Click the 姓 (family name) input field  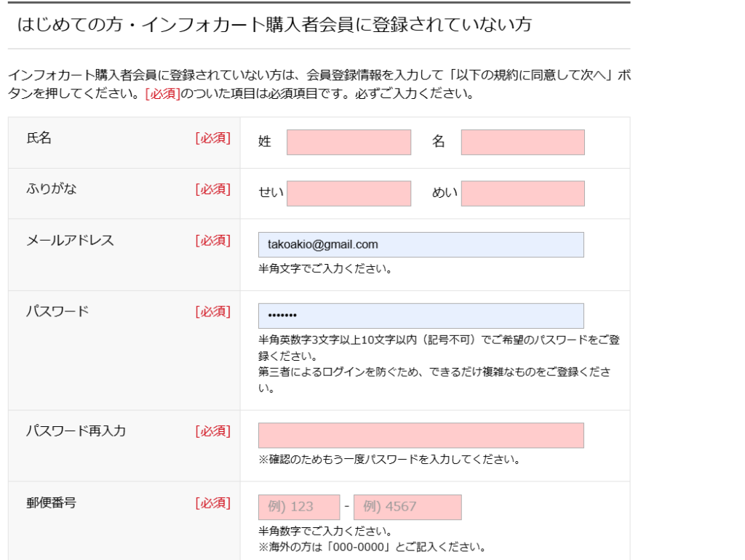[348, 143]
